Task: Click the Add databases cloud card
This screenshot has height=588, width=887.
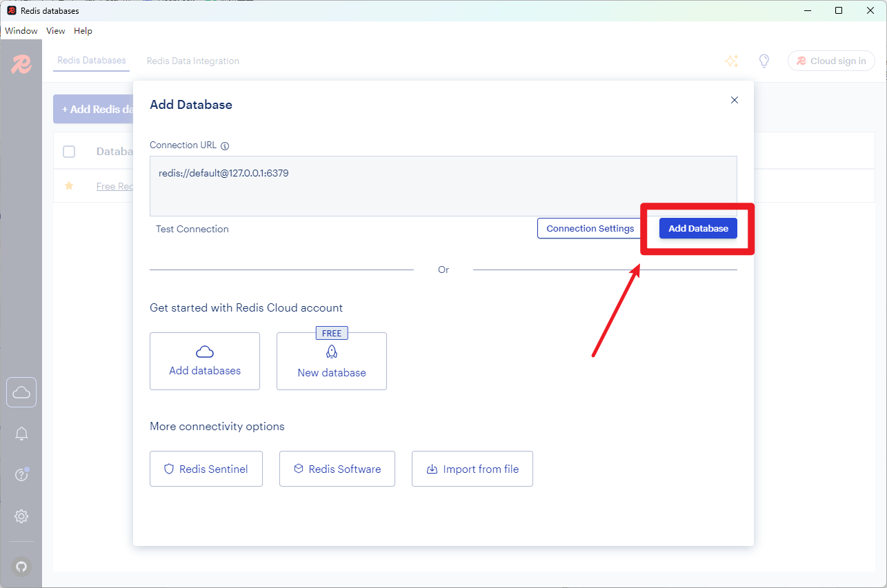Action: (x=205, y=361)
